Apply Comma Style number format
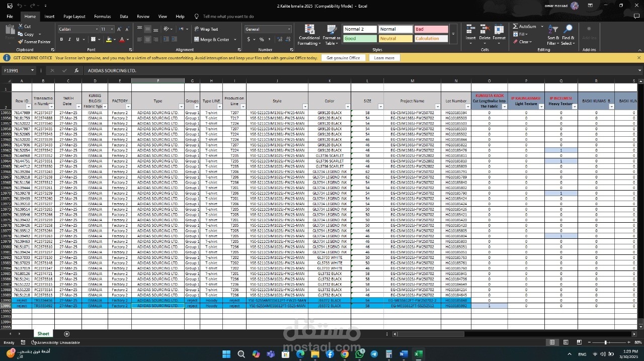Image resolution: width=644 pixels, height=361 pixels. click(269, 39)
